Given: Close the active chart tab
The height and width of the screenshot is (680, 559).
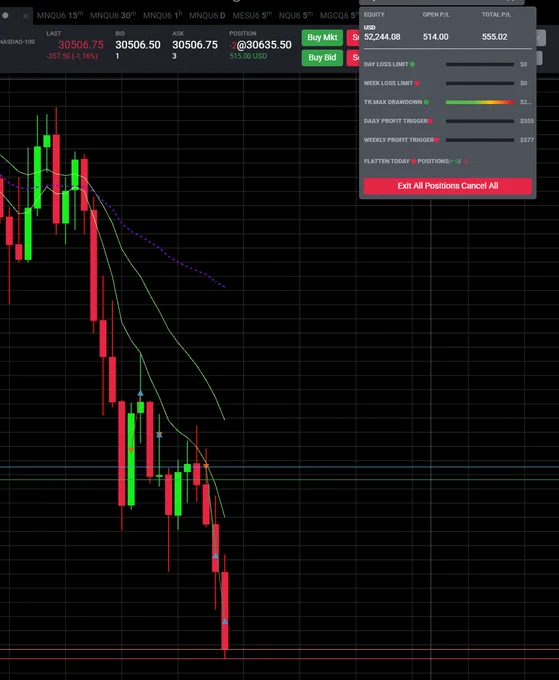Looking at the screenshot, I should click(26, 16).
